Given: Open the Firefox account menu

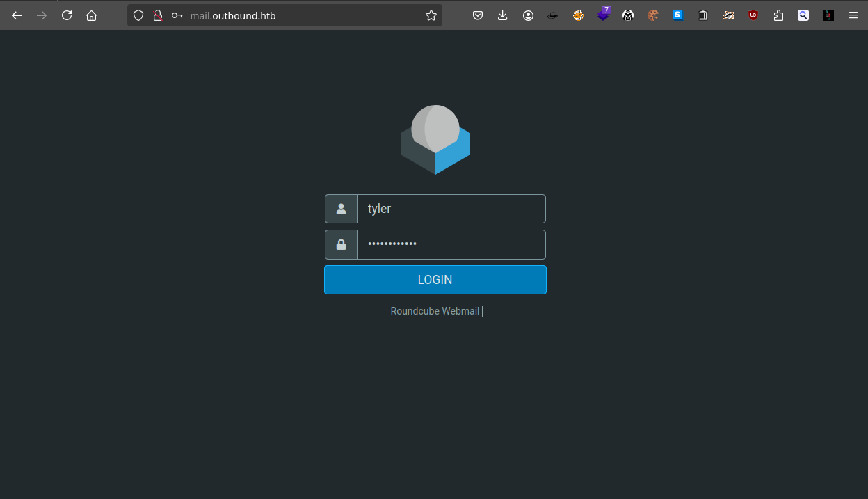Looking at the screenshot, I should 528,15.
